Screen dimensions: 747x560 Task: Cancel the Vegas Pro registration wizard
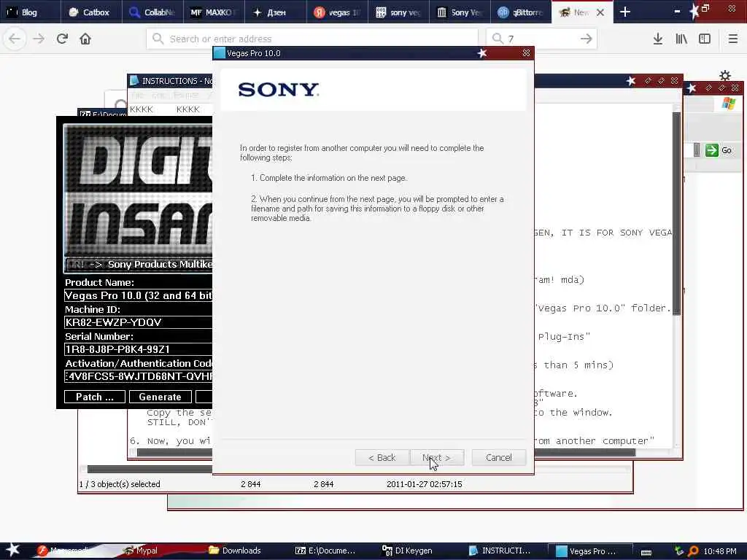pos(499,458)
